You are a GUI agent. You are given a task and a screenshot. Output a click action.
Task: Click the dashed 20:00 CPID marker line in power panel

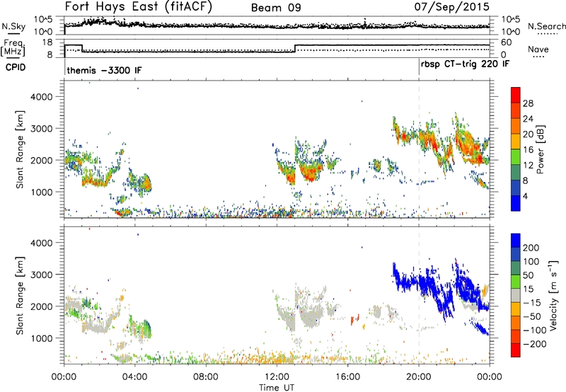click(419, 149)
